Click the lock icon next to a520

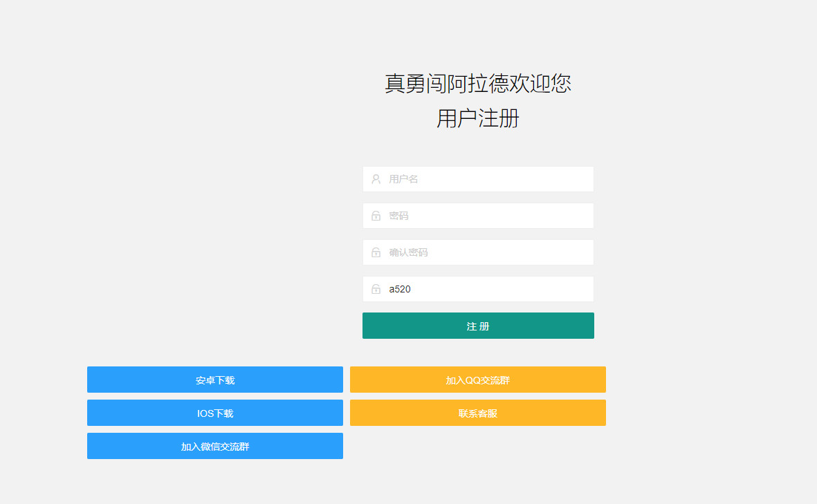tap(376, 288)
